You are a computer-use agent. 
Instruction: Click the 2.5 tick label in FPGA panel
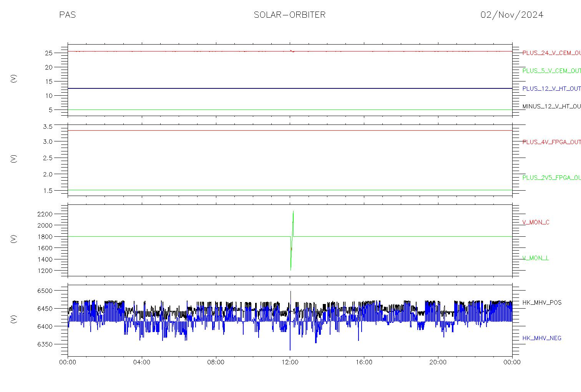pyautogui.click(x=47, y=158)
